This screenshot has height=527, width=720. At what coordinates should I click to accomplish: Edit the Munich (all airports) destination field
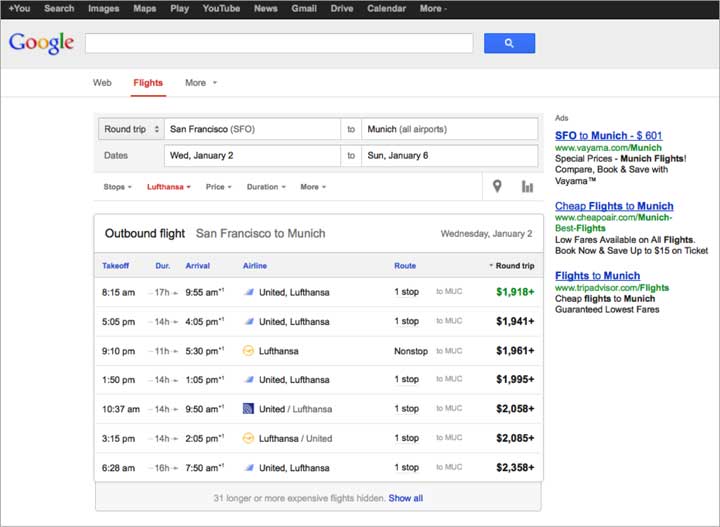click(450, 129)
